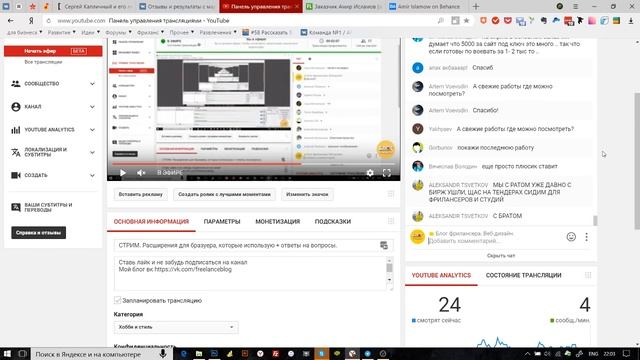Open Все трансляции link
The image size is (640, 360).
pyautogui.click(x=43, y=62)
